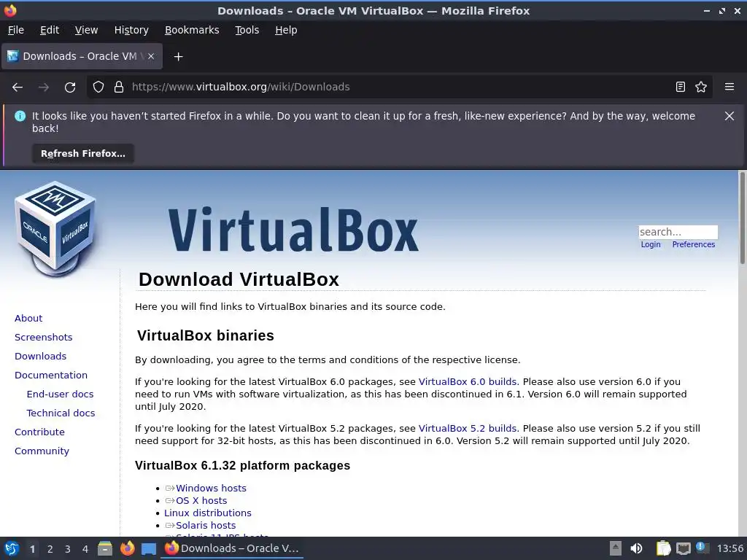Open the View menu
The width and height of the screenshot is (747, 560).
(86, 30)
